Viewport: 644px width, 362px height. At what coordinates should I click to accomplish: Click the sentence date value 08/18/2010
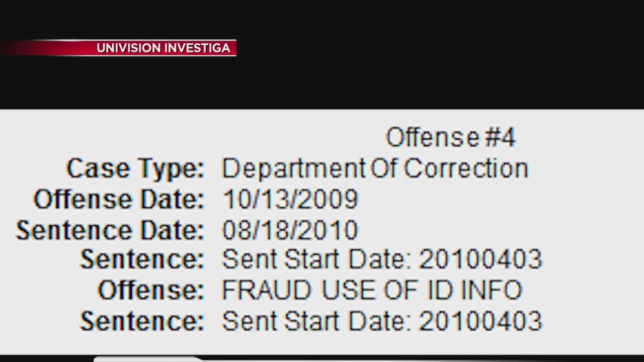290,230
